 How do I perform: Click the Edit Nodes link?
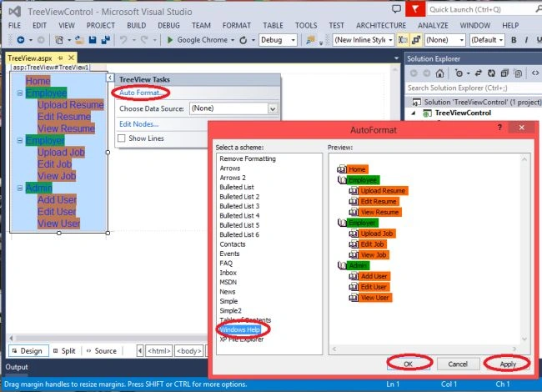138,124
